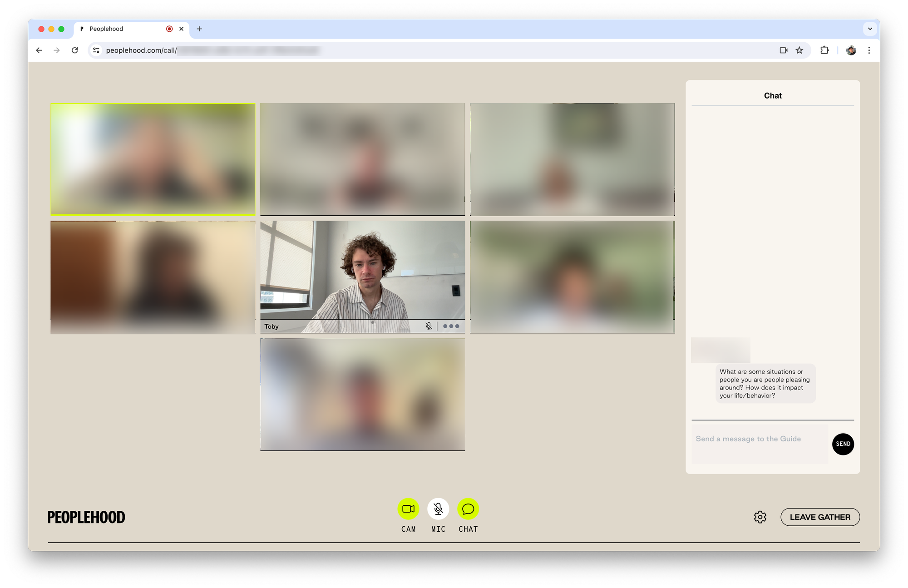This screenshot has width=908, height=588.
Task: Bookmark page with star icon
Action: pyautogui.click(x=799, y=50)
